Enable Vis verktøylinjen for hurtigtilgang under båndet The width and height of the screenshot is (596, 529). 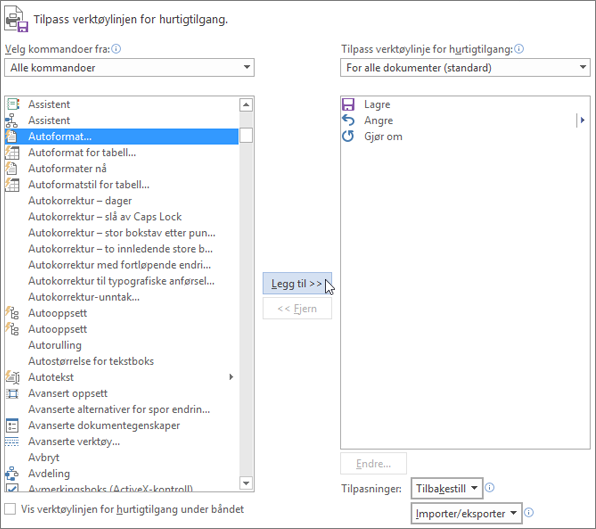pos(10,509)
